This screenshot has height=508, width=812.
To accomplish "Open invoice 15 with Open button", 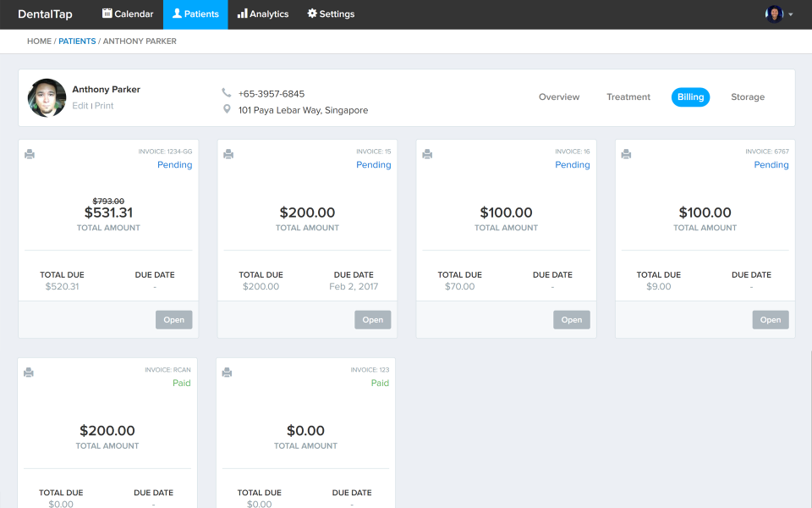I will [x=373, y=320].
